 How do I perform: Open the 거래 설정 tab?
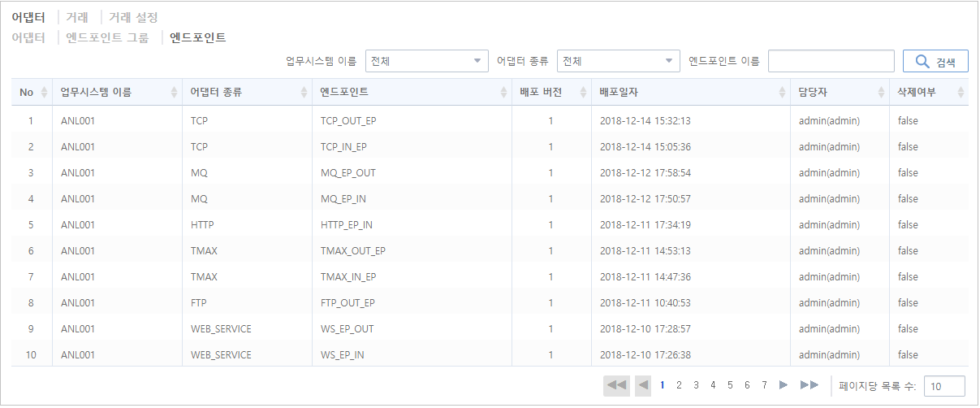click(133, 17)
